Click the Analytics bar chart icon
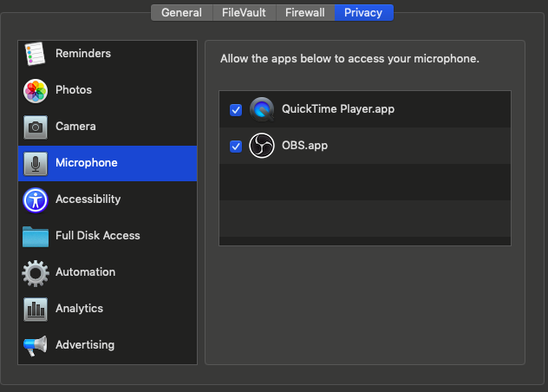 (35, 309)
